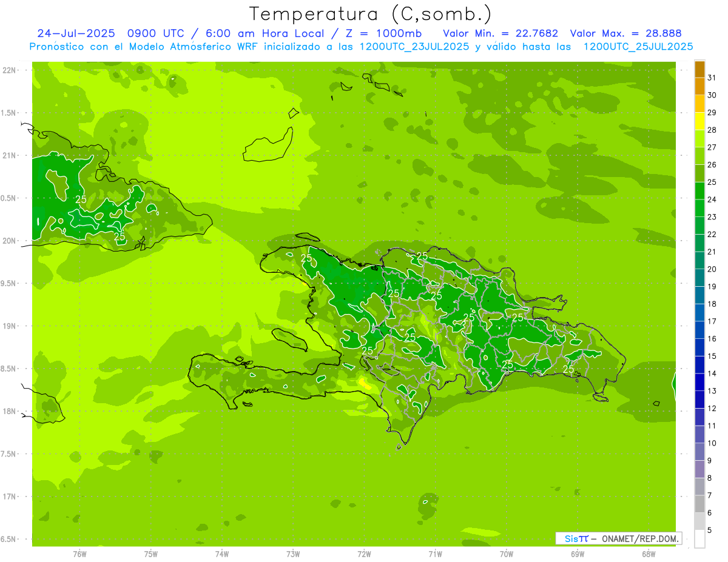Screen dimensions: 728x562
Task: Click the yellow legend band between 28 and 29
Action: [x=699, y=121]
